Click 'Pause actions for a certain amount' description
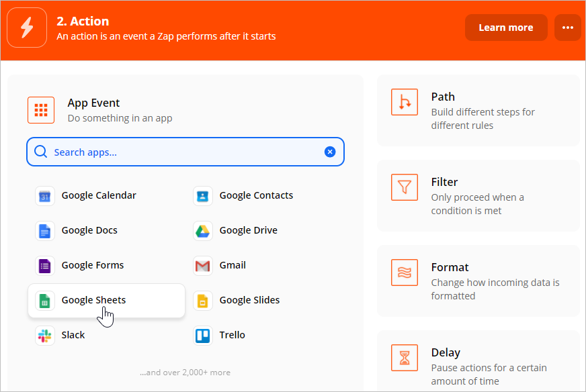Image resolution: width=586 pixels, height=392 pixels. 489,375
